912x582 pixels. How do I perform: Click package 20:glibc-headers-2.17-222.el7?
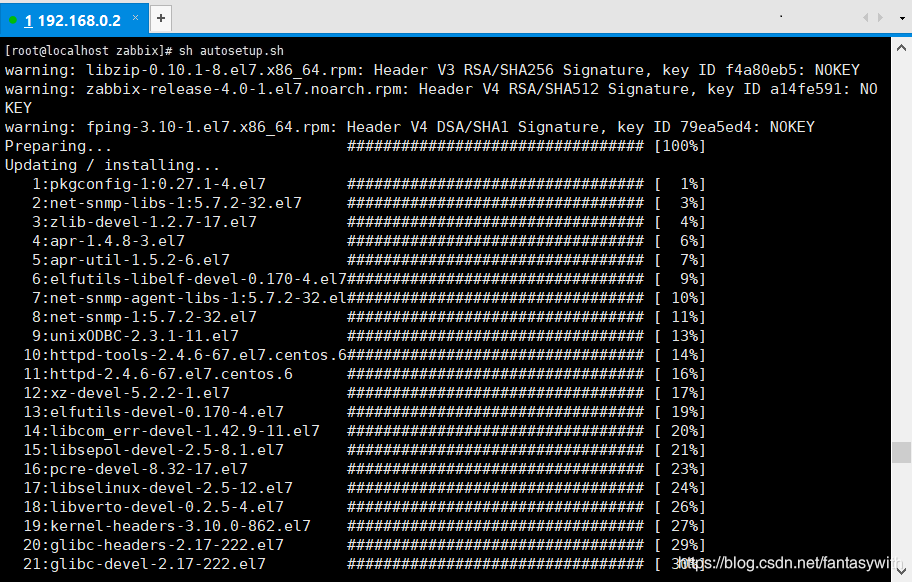coord(154,545)
